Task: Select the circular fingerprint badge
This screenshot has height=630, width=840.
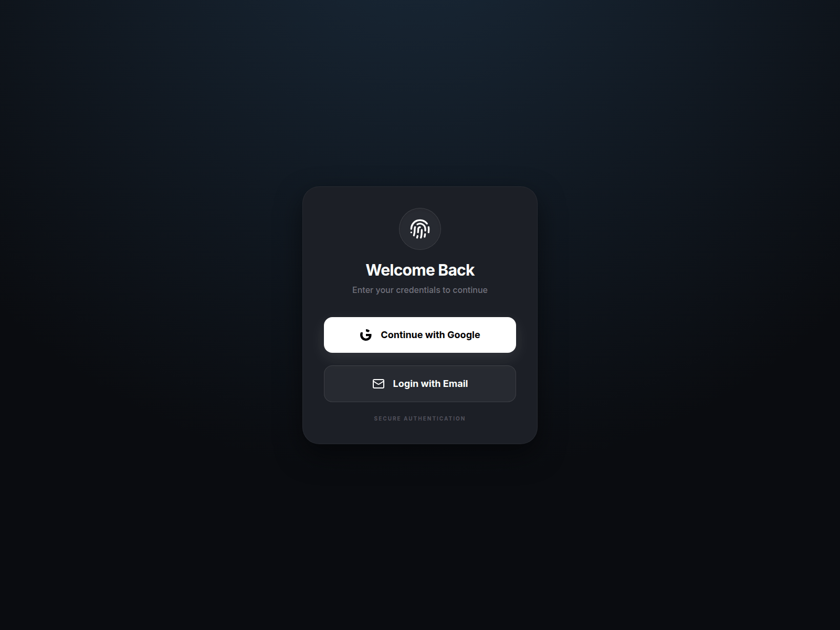Action: pyautogui.click(x=420, y=229)
